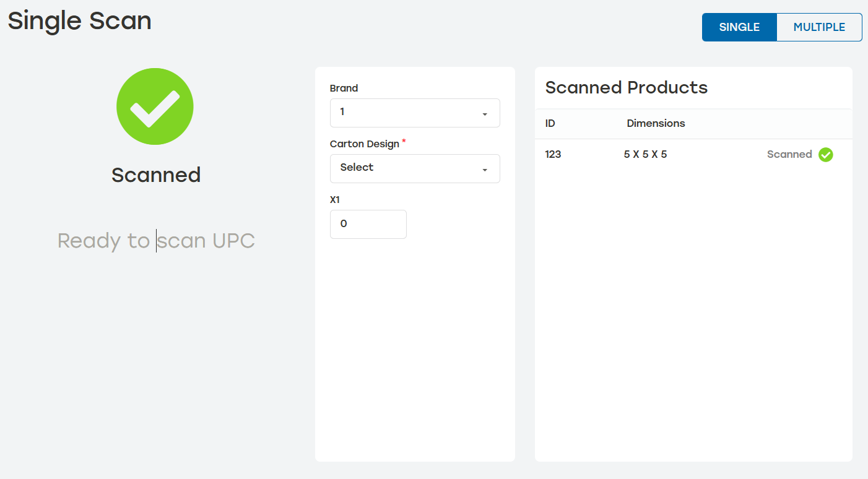Focus the X1 input field
Screen dimensions: 868x479
coord(368,224)
